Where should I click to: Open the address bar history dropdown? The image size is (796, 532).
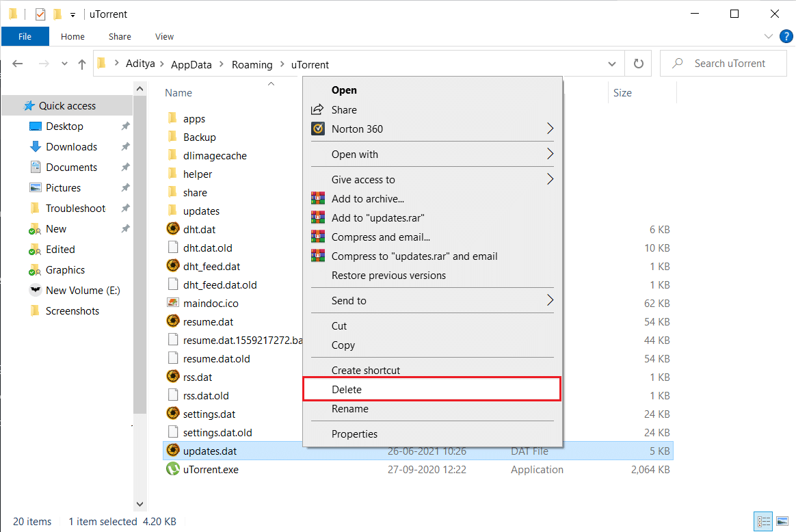(611, 63)
